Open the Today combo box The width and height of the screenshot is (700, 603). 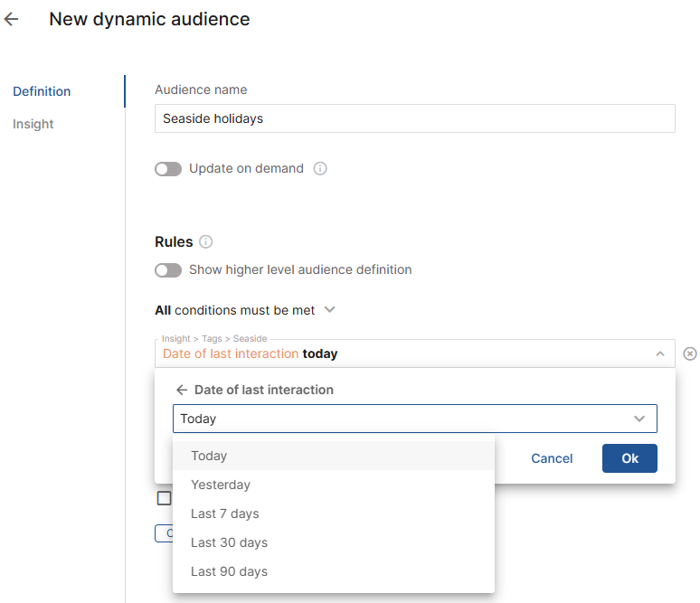(415, 419)
